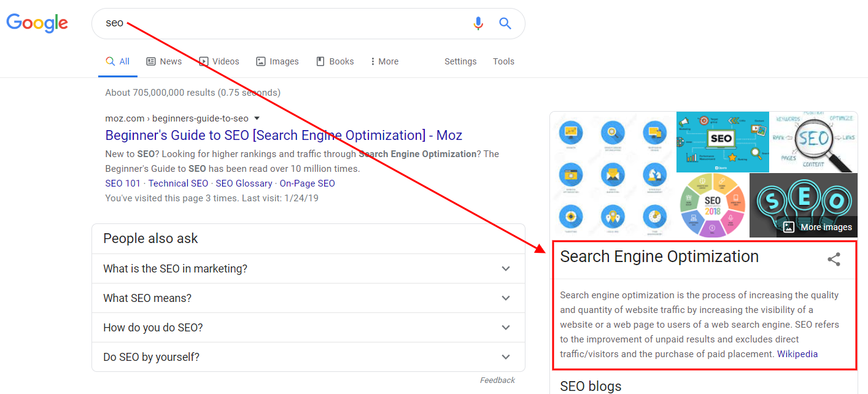Click the 'People also ask' heading
The width and height of the screenshot is (868, 394).
pos(150,239)
